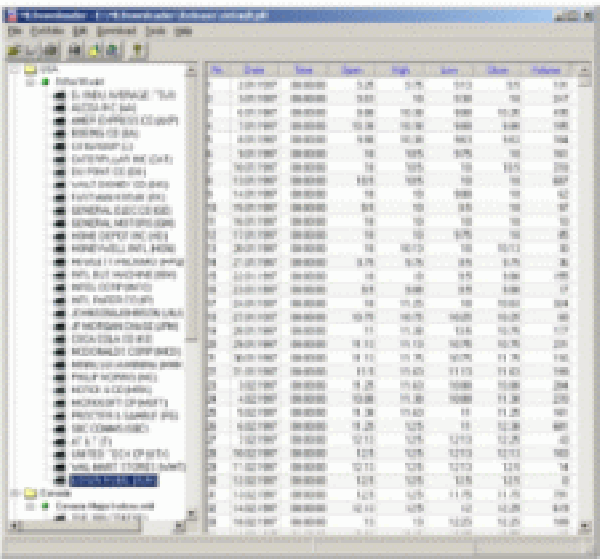Click stock icon beside HOME DEPOT INC (HD)

pos(59,236)
